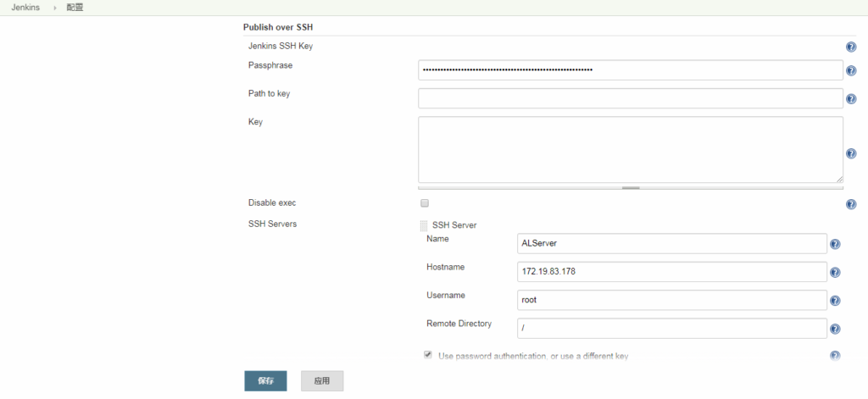The height and width of the screenshot is (399, 868).
Task: Go to Jenkins breadcrumb home
Action: 25,8
